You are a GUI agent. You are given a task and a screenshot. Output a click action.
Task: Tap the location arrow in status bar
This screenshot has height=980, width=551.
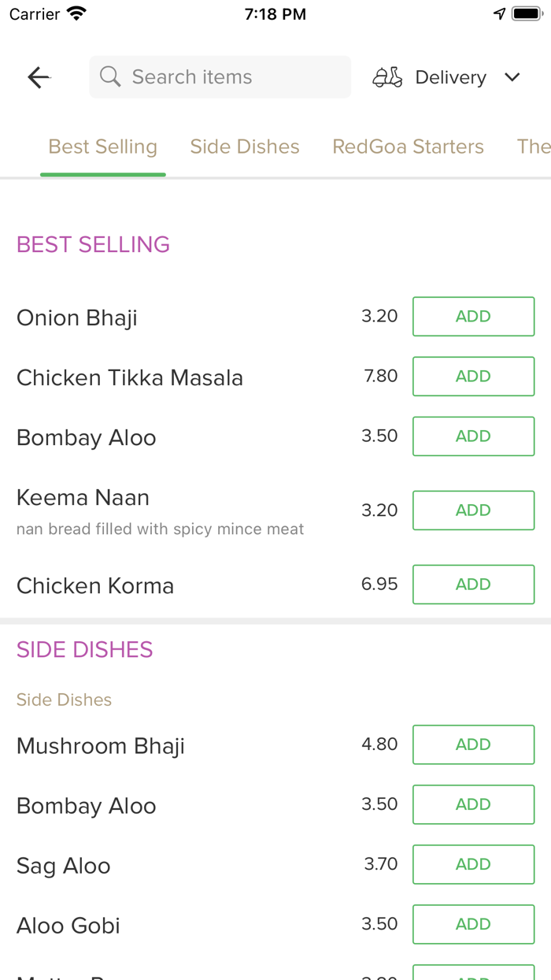pos(500,12)
